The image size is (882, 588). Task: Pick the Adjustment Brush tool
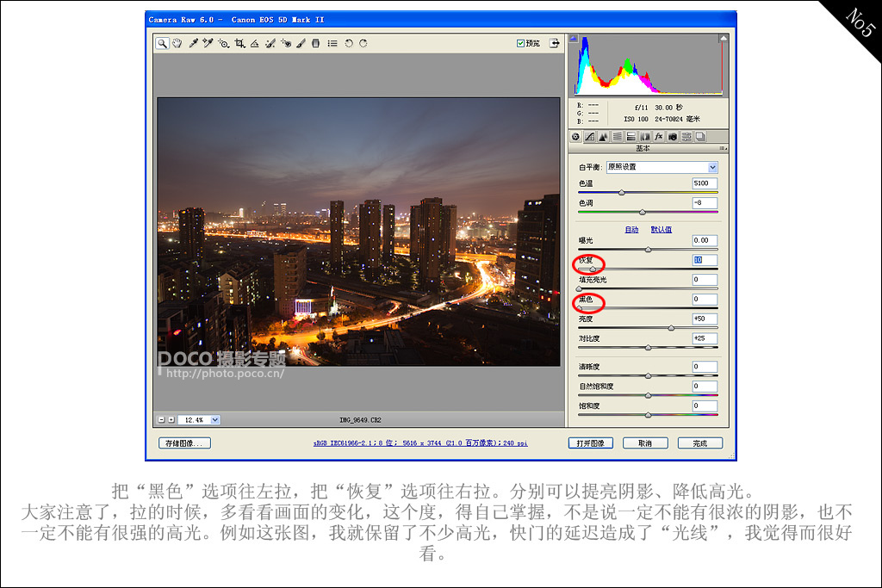click(x=301, y=43)
